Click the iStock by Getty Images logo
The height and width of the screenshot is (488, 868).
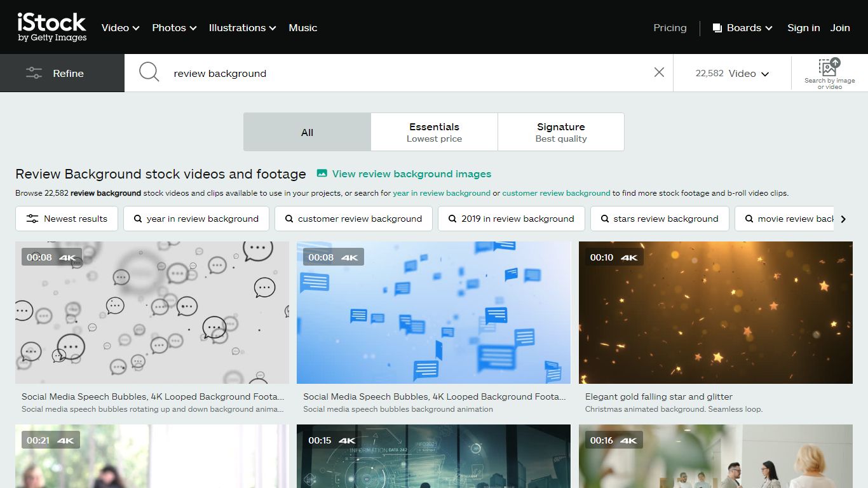click(52, 27)
